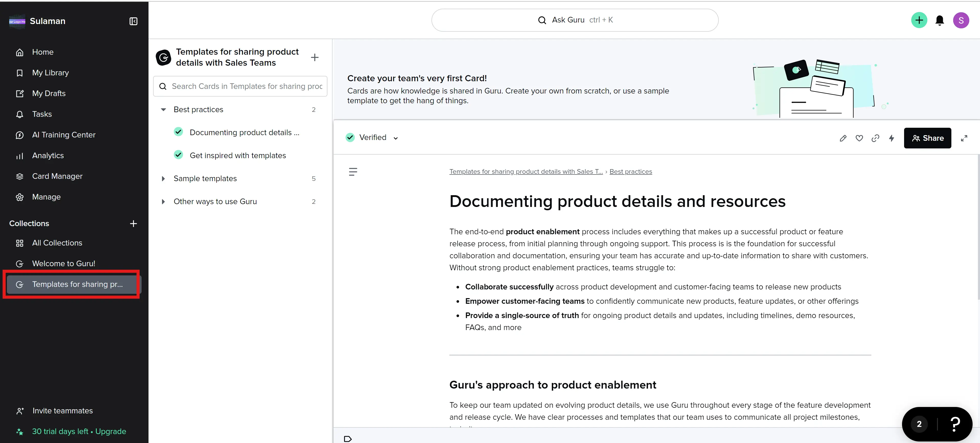
Task: Click the Share button
Action: point(927,138)
